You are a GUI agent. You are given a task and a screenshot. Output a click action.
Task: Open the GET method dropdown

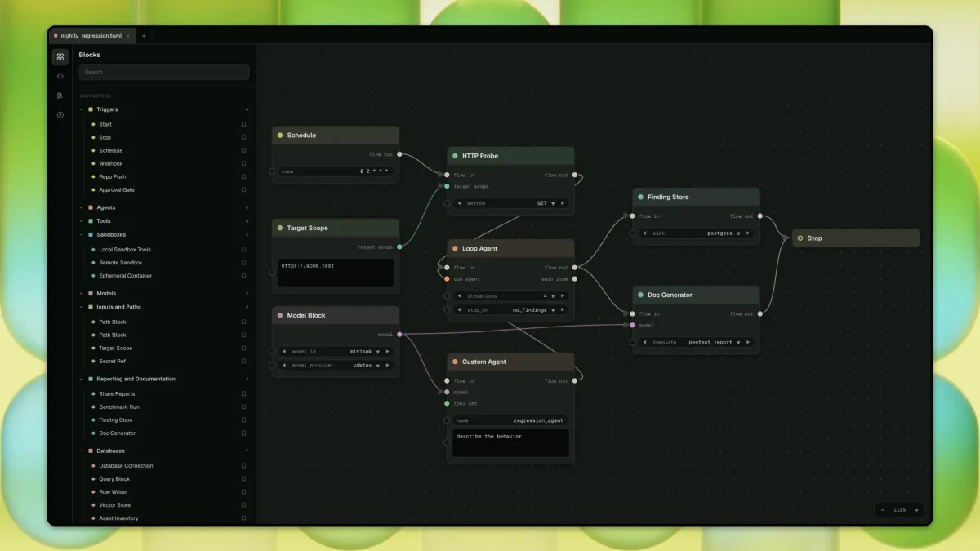click(x=553, y=203)
